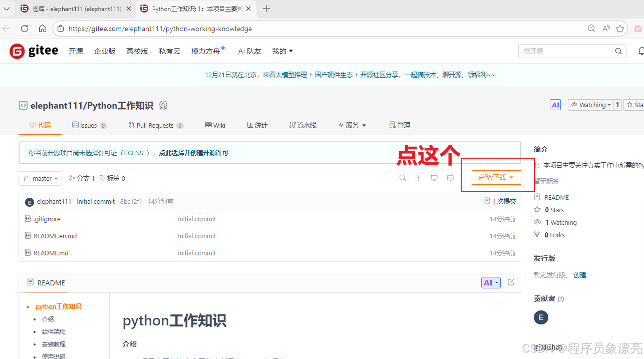Screen dimensions: 644x359
Task: Open the Issues tab
Action: click(x=89, y=125)
